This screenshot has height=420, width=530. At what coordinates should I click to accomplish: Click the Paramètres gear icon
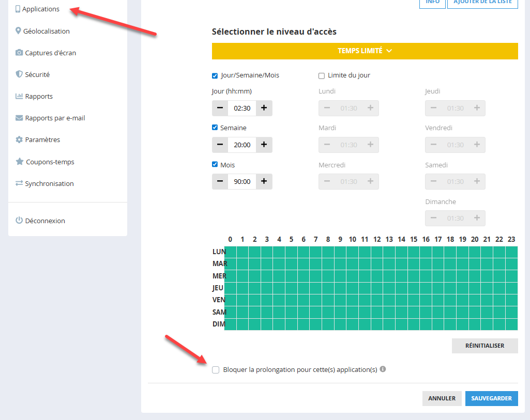(19, 139)
